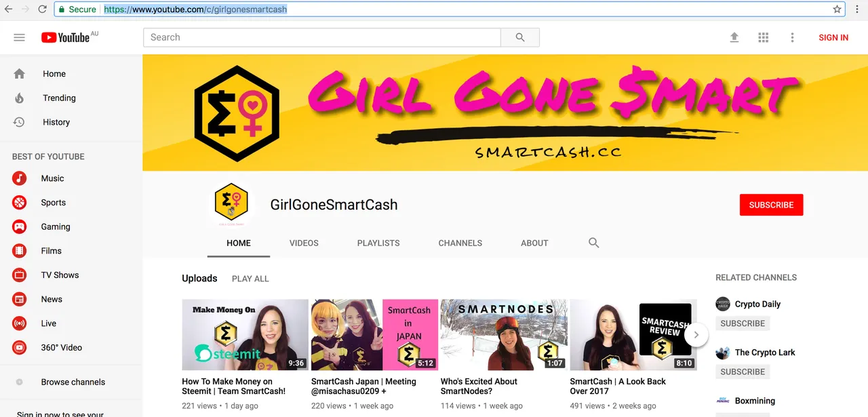
Task: Click Crypto Daily channel name
Action: point(757,304)
